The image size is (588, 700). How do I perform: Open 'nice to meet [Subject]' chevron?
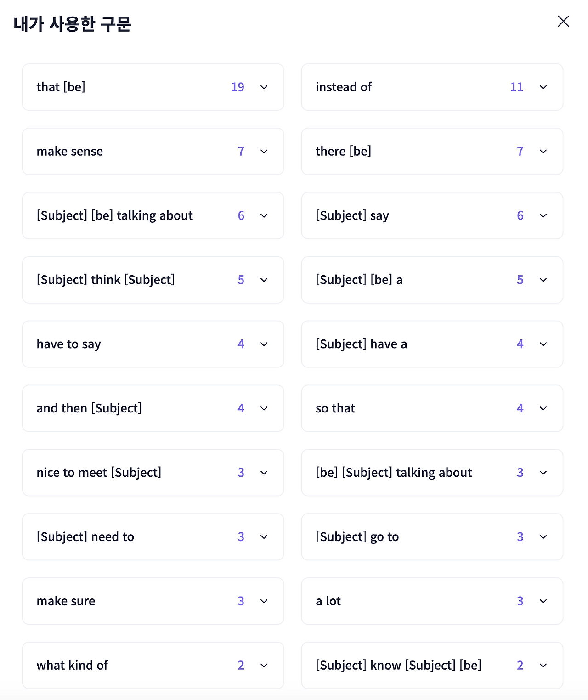pyautogui.click(x=264, y=473)
